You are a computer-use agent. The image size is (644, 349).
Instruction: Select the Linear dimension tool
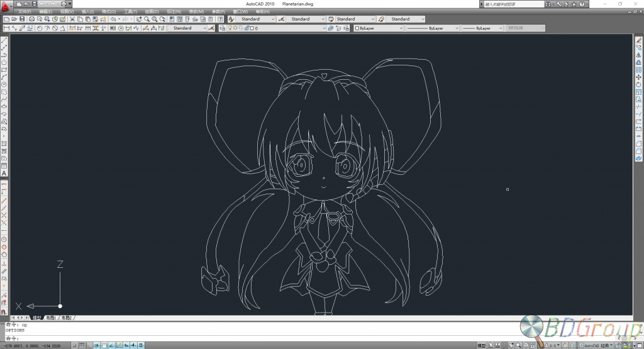[6, 28]
